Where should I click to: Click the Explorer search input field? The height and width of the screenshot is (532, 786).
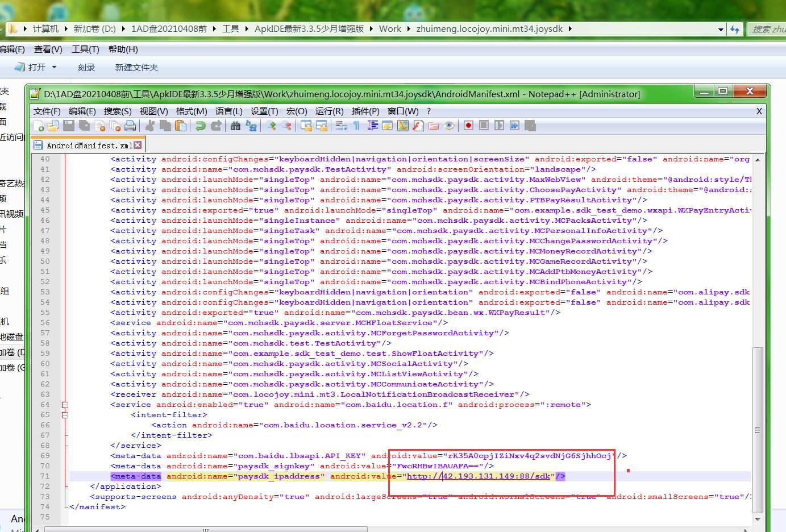(x=767, y=29)
